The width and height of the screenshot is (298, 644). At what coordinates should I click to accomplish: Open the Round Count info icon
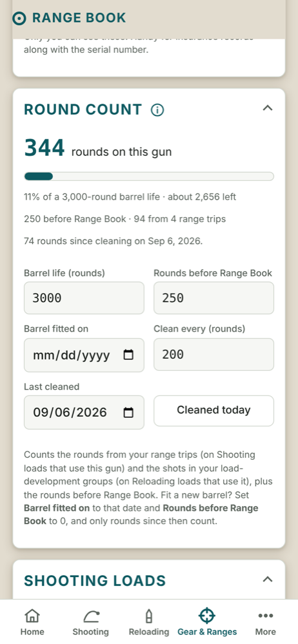coord(157,110)
